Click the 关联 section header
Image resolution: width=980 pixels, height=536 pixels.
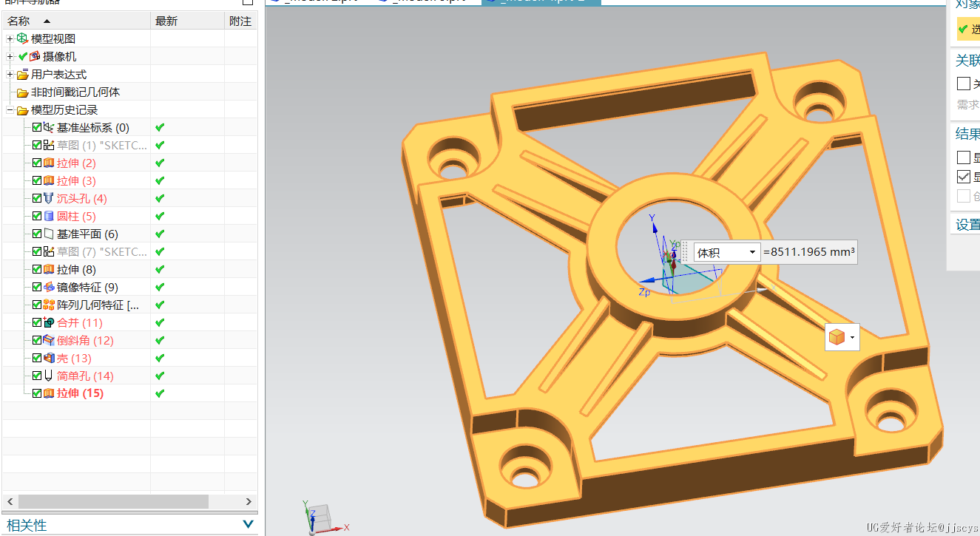(x=967, y=60)
